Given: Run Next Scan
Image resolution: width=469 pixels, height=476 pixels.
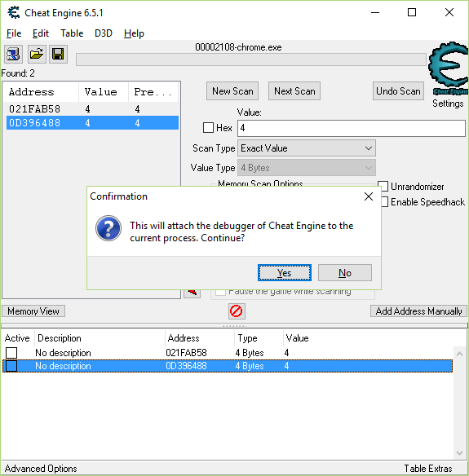Looking at the screenshot, I should click(294, 91).
